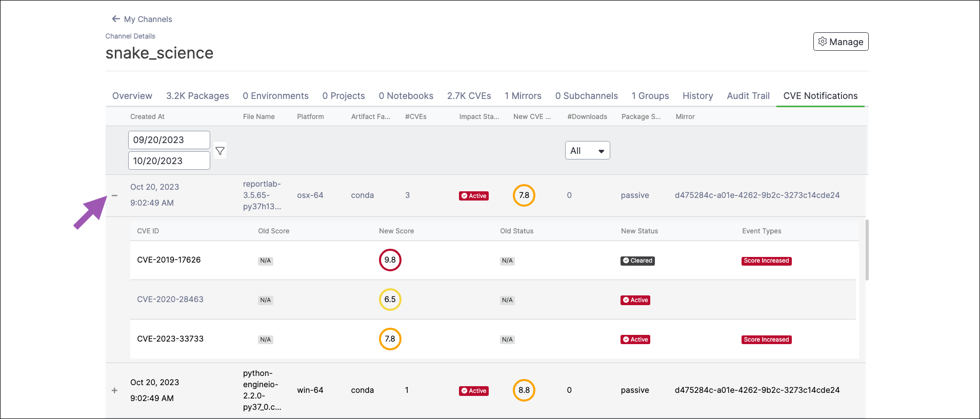Click the 9.8 score circle for CVE-2019-17626

390,260
